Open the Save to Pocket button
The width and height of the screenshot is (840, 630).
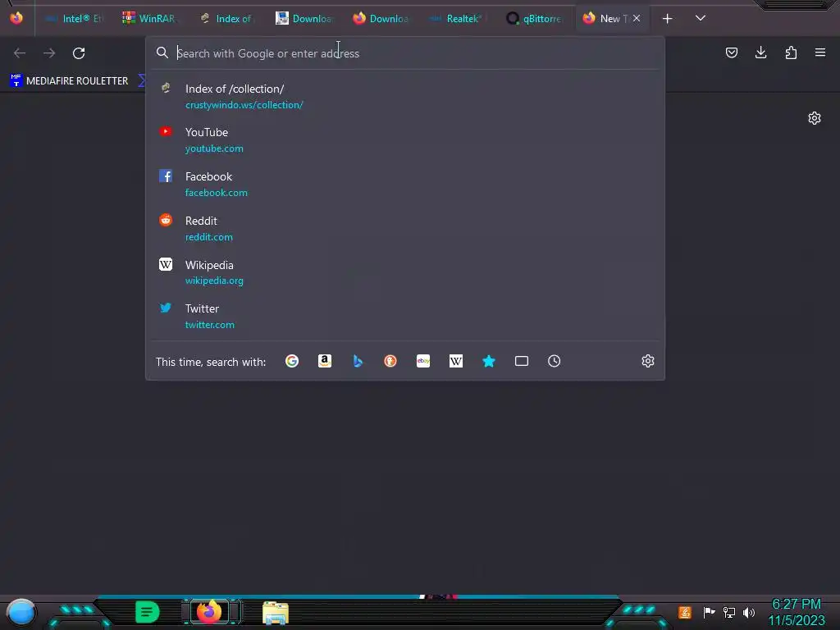click(731, 52)
